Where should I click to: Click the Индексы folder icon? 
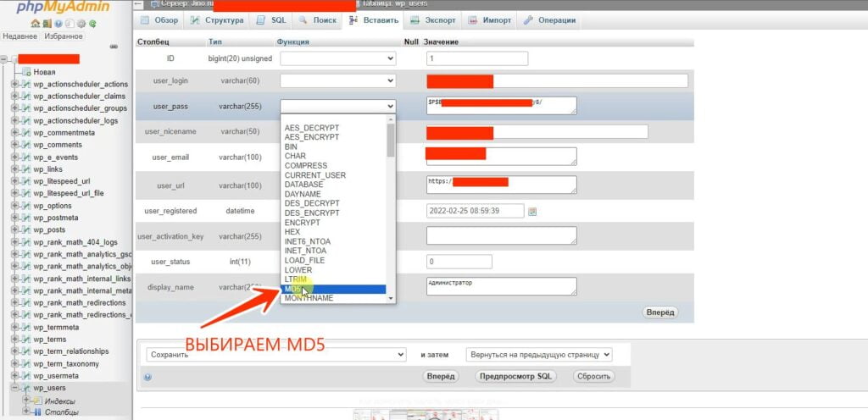point(37,401)
